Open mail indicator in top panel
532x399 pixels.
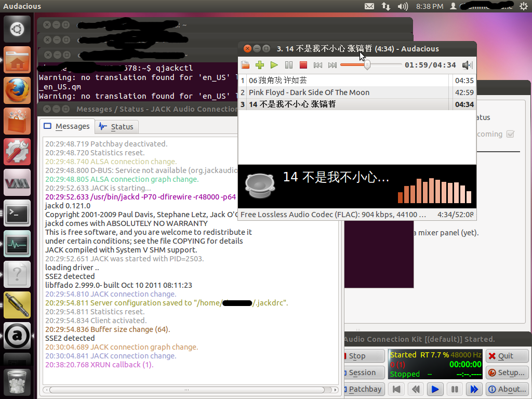point(369,6)
